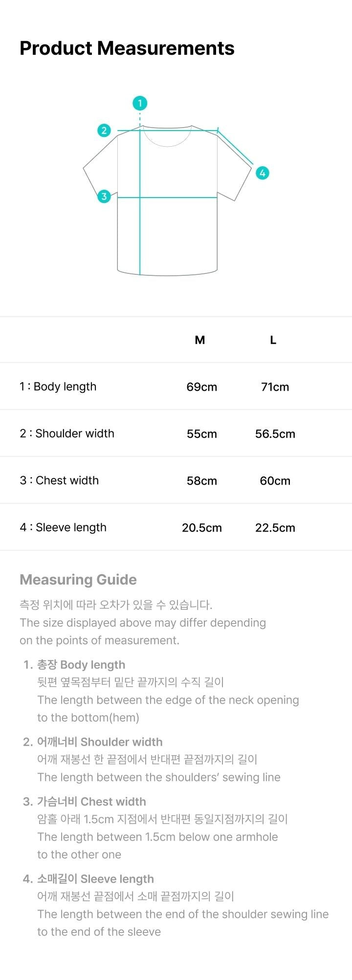Click the Chest width row label
This screenshot has height=980, width=352.
point(59,480)
